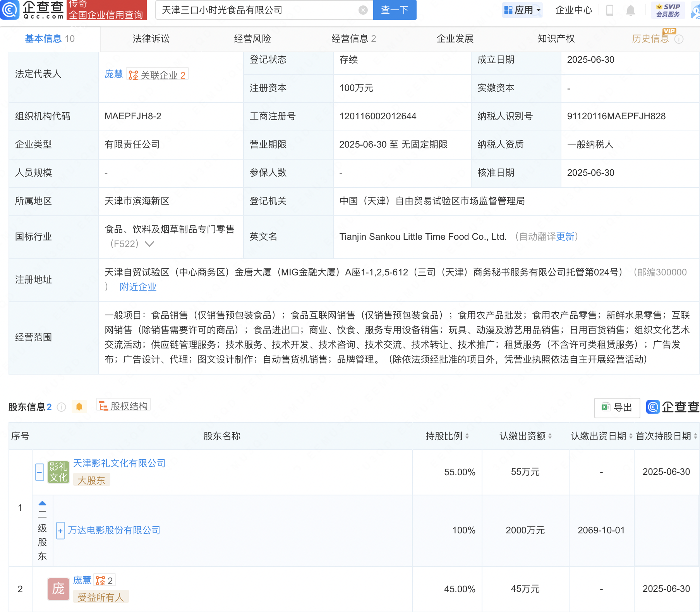The height and width of the screenshot is (612, 700).
Task: Click 受益所有人 tag
Action: [x=101, y=597]
